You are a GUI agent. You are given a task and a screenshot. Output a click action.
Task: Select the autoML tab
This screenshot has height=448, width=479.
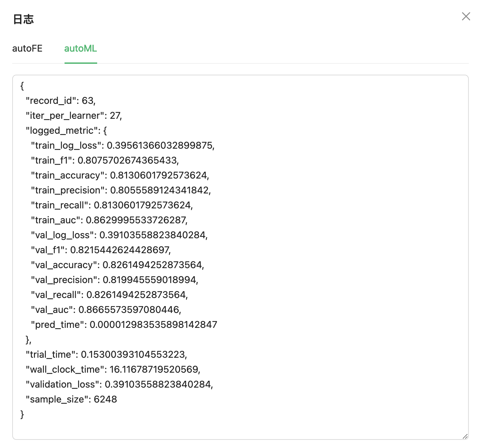[81, 49]
